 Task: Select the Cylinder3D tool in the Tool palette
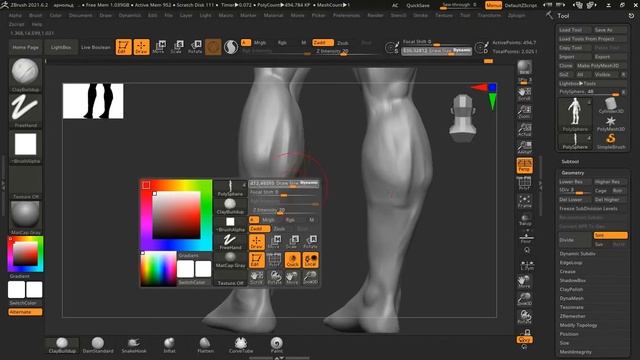coord(611,105)
